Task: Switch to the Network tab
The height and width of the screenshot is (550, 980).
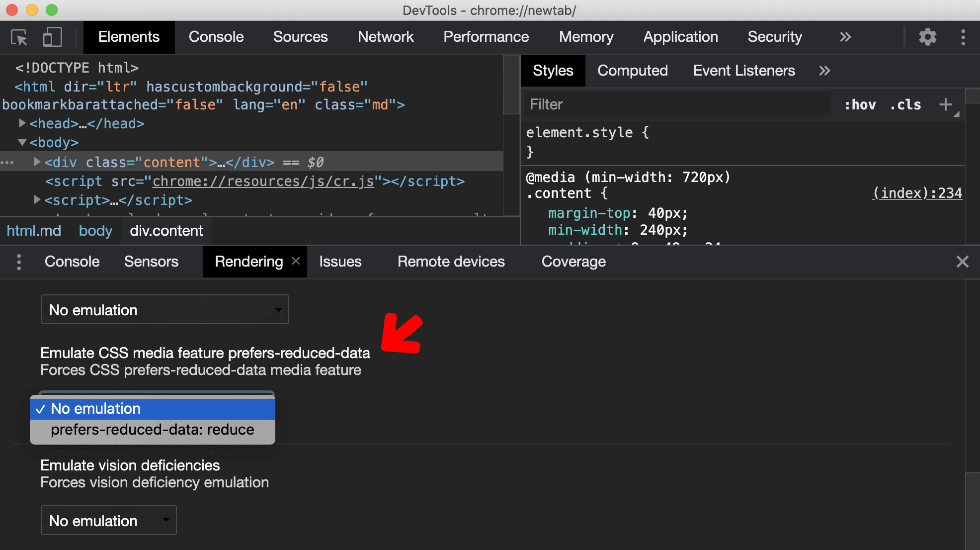Action: (386, 36)
